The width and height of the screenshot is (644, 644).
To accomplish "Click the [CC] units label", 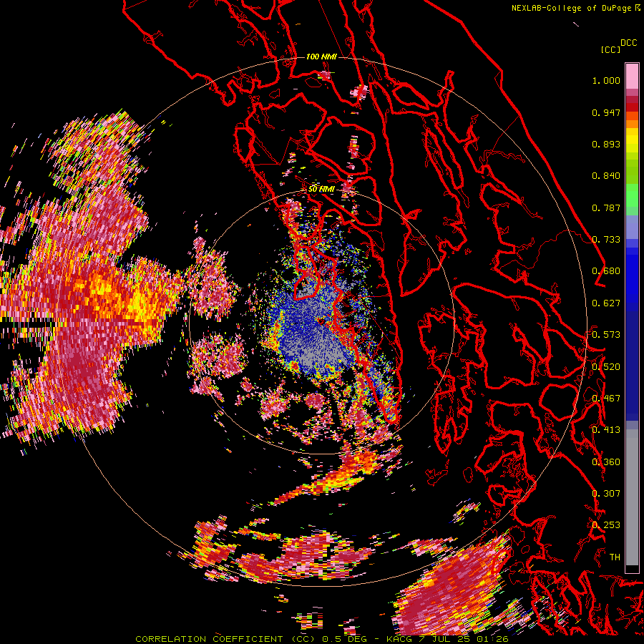I will [610, 49].
